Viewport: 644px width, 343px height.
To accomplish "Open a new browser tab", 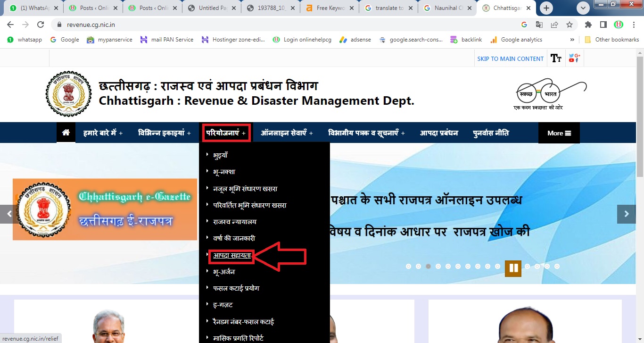I will click(547, 8).
